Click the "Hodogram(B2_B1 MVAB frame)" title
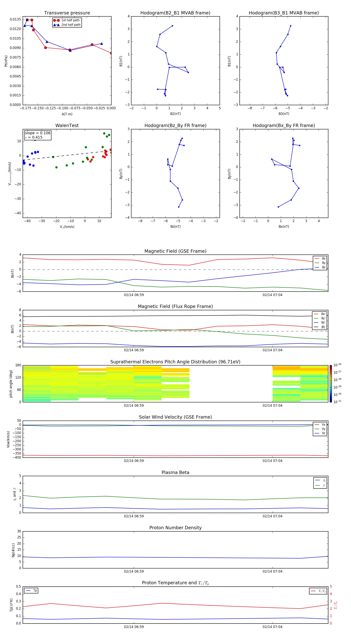 point(175,13)
